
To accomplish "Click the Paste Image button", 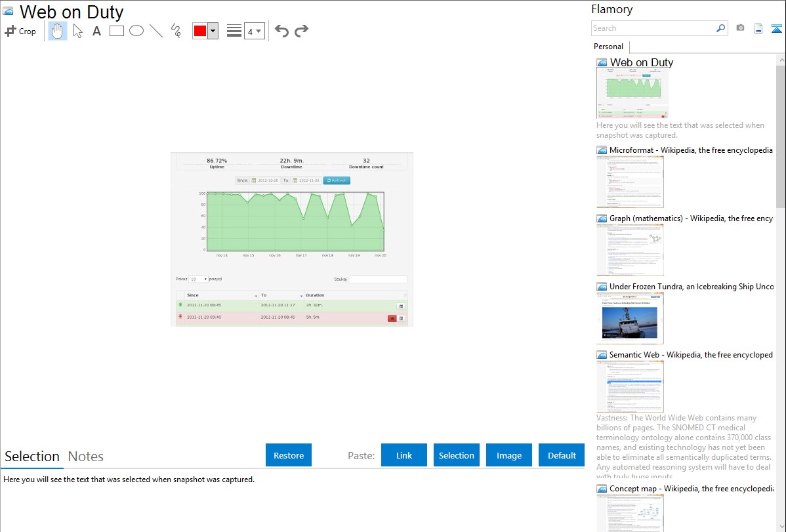I will [x=508, y=455].
